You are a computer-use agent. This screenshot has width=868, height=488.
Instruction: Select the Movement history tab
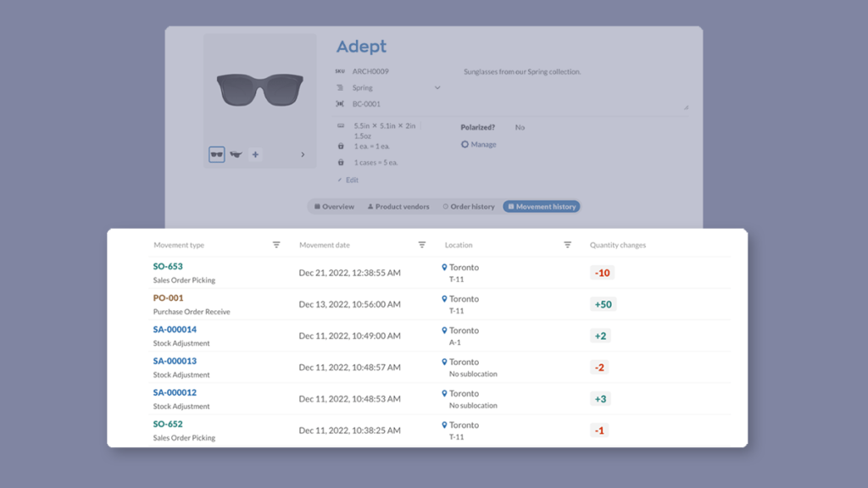(x=542, y=207)
